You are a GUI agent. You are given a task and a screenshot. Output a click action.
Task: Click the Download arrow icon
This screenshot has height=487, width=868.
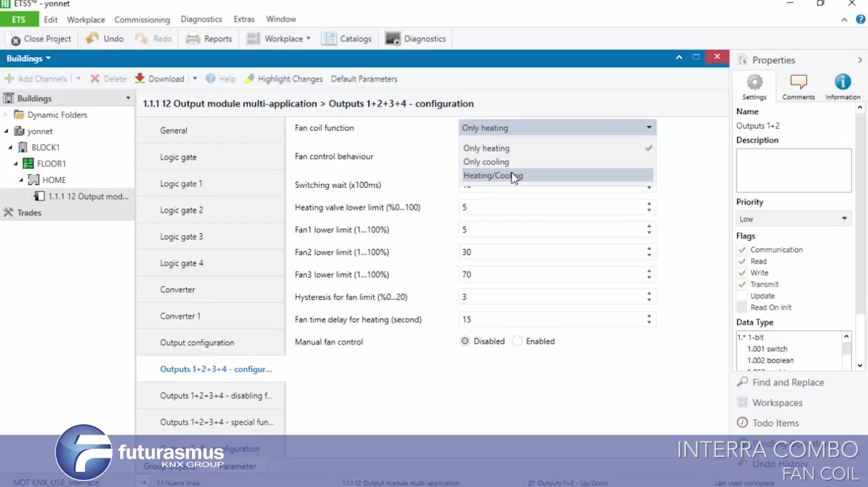click(x=140, y=79)
